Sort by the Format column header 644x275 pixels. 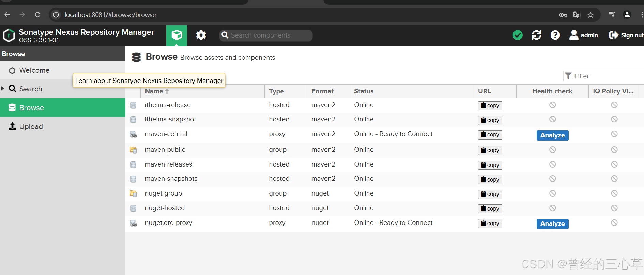coord(328,91)
